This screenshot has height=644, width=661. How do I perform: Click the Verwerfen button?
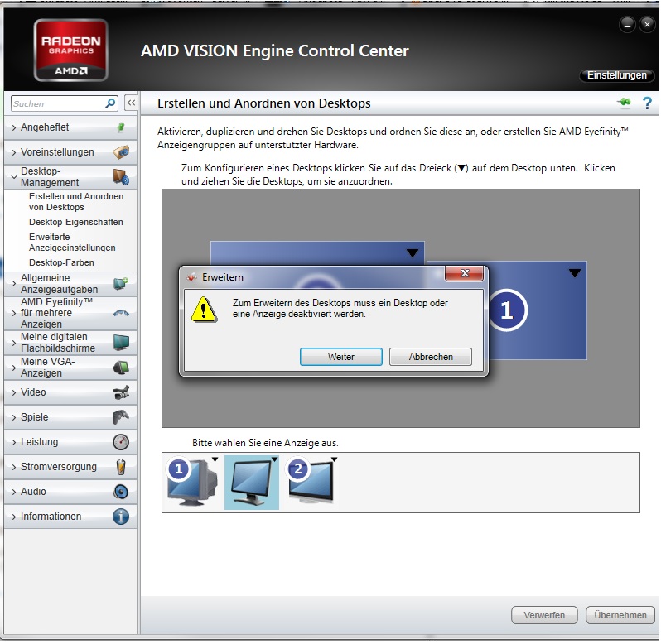(x=544, y=615)
